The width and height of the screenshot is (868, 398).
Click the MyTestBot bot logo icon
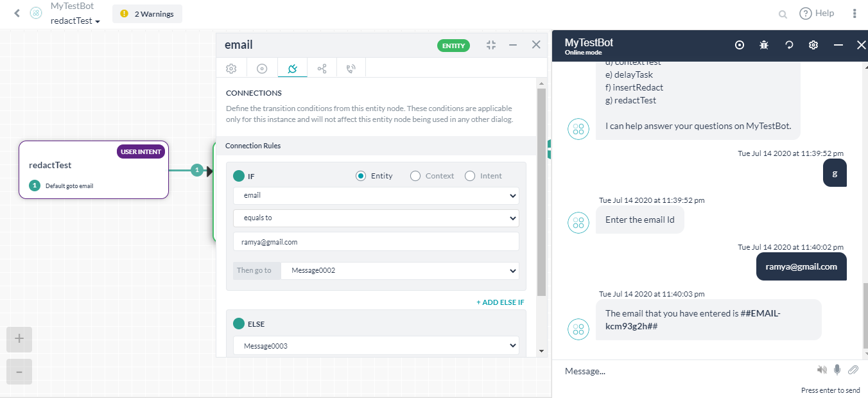click(36, 13)
